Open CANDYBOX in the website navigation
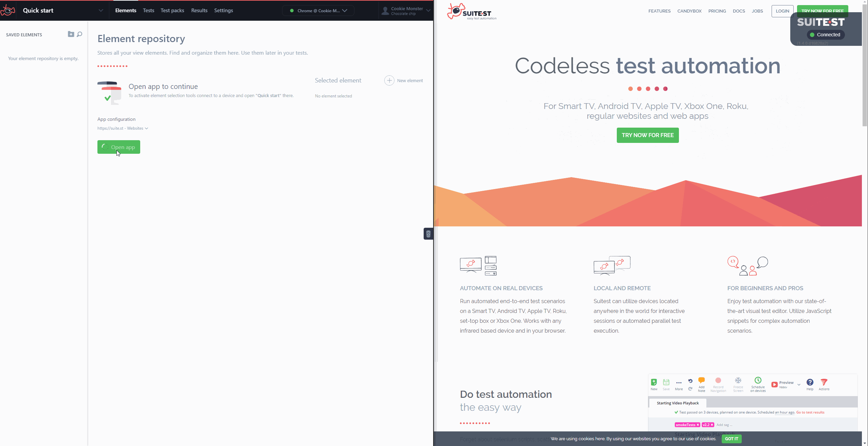Image resolution: width=868 pixels, height=446 pixels. pyautogui.click(x=689, y=11)
